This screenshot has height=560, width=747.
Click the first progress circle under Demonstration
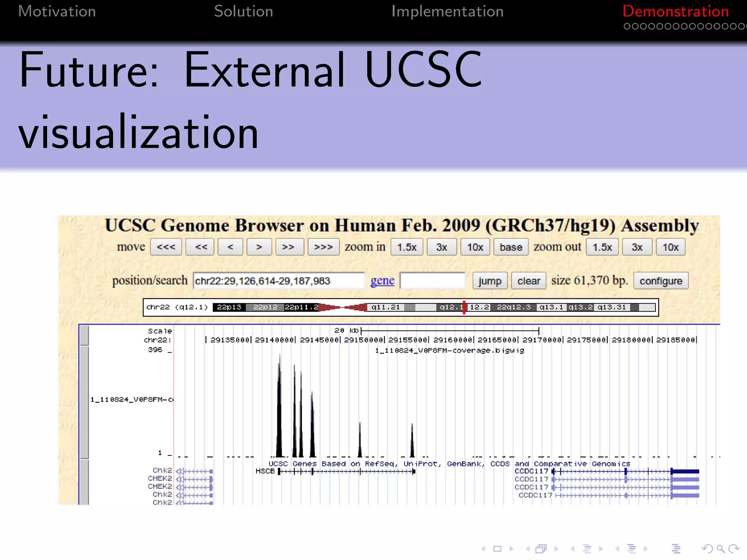click(x=627, y=26)
